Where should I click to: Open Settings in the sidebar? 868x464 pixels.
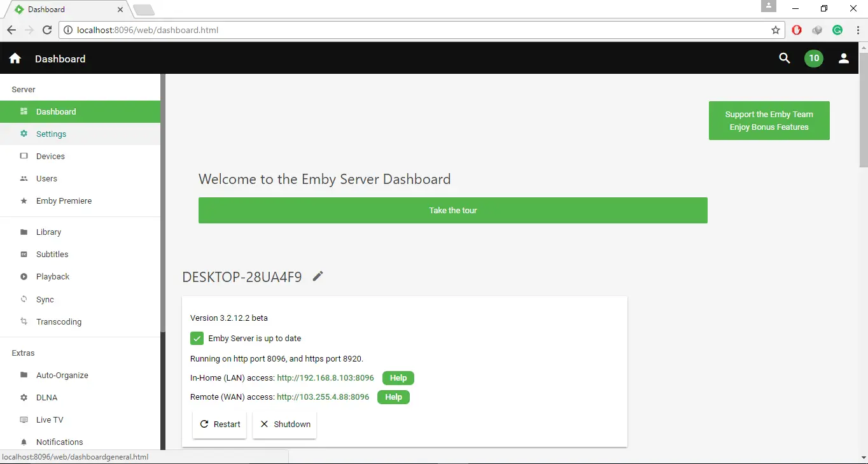pyautogui.click(x=80, y=134)
